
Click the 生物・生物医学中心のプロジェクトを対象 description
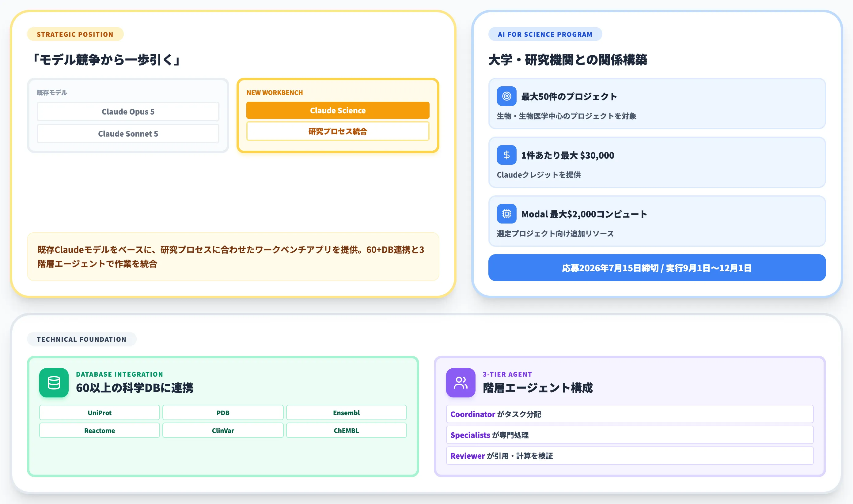tap(566, 116)
